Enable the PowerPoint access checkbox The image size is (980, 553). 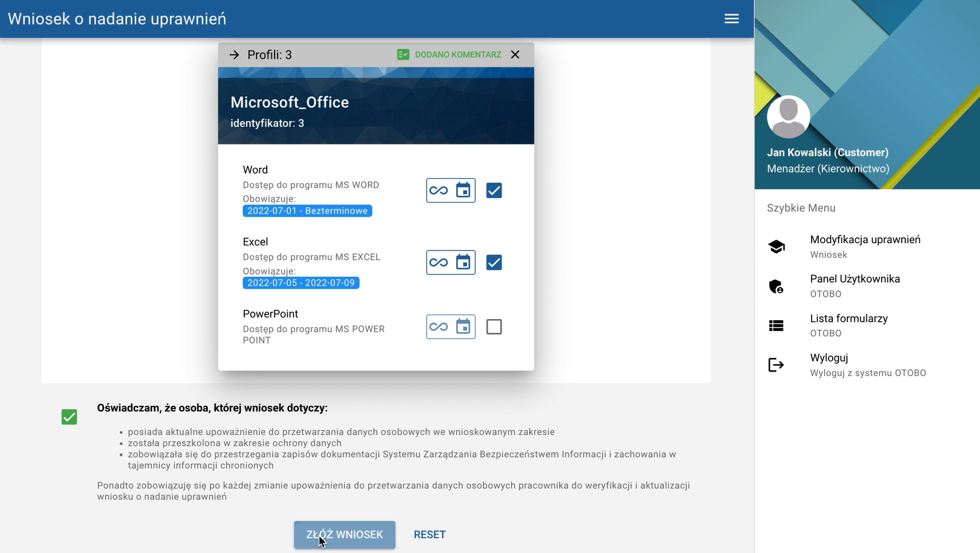point(494,327)
